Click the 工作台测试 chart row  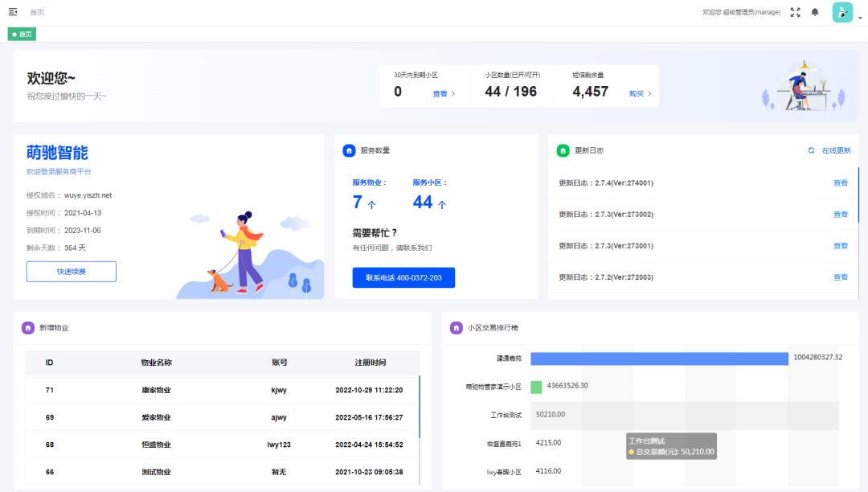point(684,415)
